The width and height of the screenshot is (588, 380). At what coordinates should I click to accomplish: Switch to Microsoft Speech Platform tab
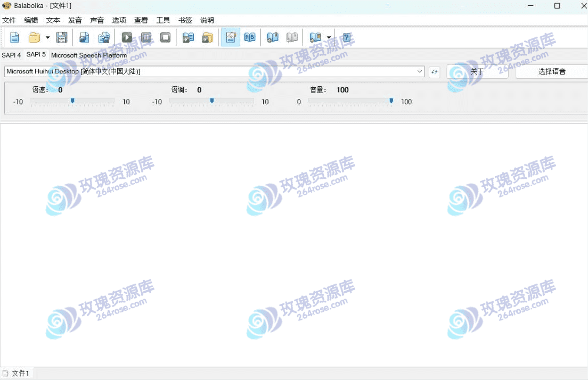[x=89, y=55]
